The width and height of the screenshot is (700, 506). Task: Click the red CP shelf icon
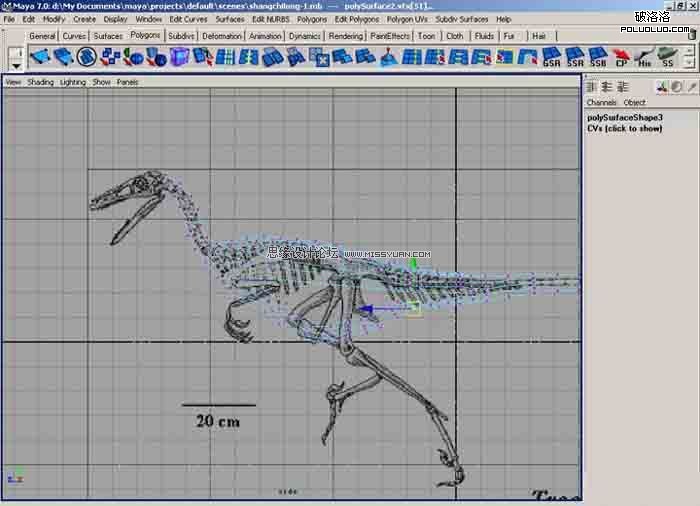coord(621,58)
